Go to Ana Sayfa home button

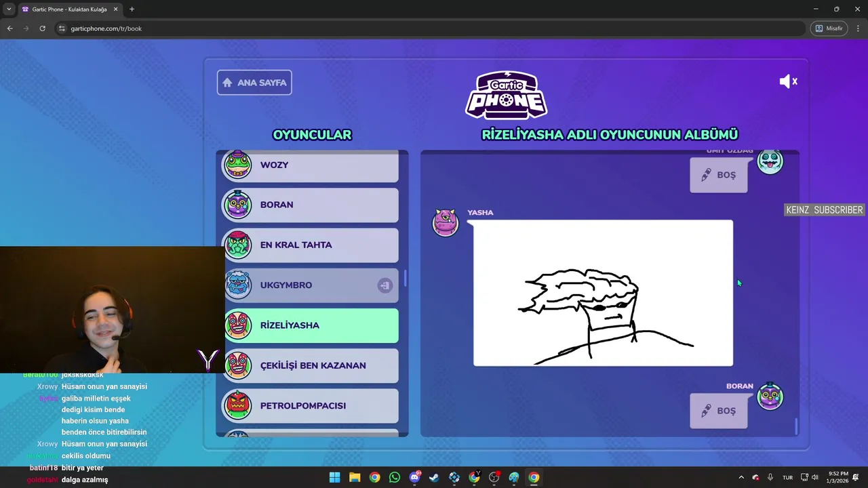click(254, 83)
